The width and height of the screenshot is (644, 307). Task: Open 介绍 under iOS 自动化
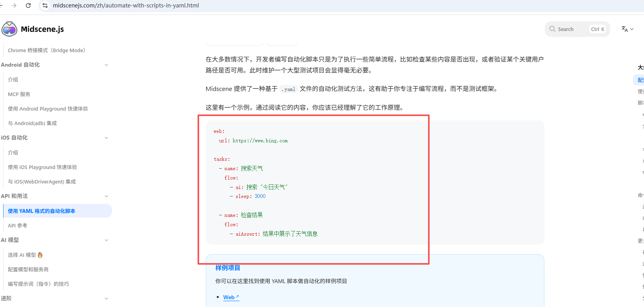pos(13,153)
